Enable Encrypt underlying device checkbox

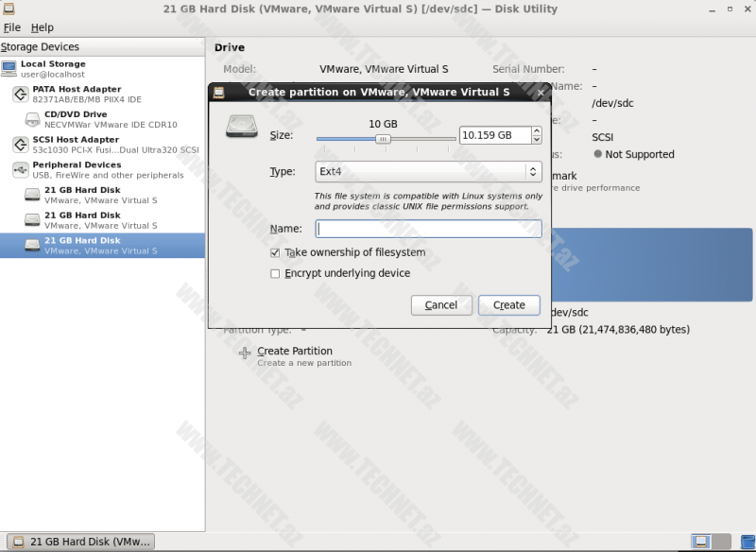(x=275, y=274)
